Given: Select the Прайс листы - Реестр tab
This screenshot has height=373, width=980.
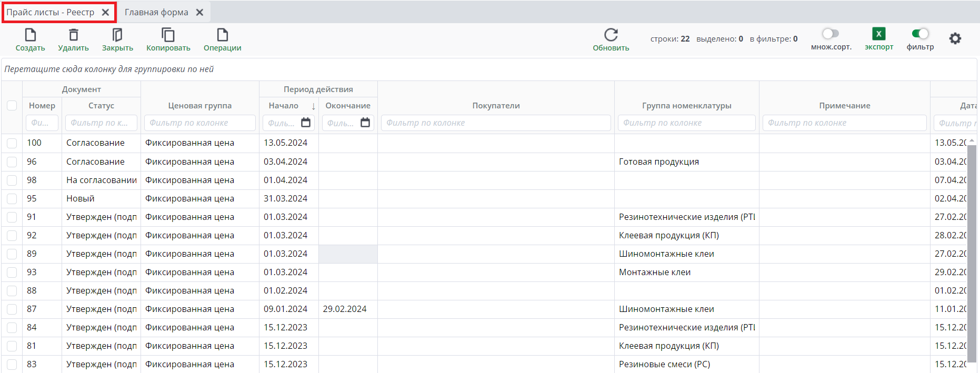Looking at the screenshot, I should (x=51, y=12).
